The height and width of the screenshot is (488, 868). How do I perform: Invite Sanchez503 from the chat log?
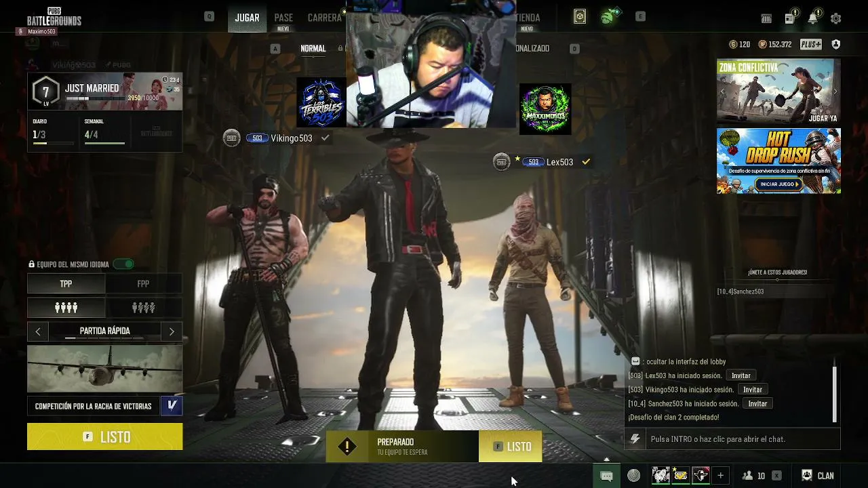point(757,404)
